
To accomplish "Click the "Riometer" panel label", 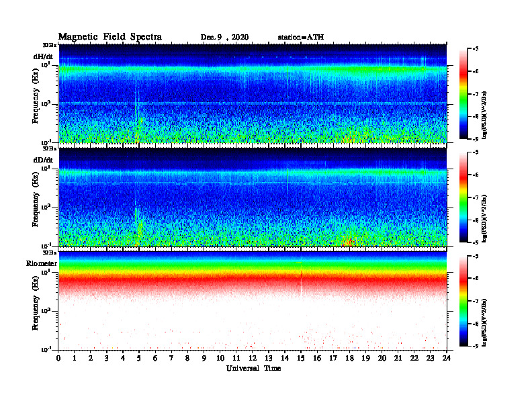I will (42, 263).
